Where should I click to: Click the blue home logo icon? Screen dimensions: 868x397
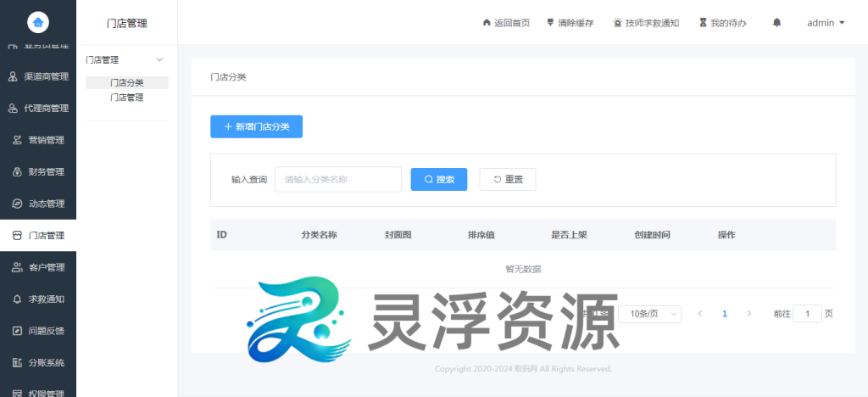click(38, 22)
